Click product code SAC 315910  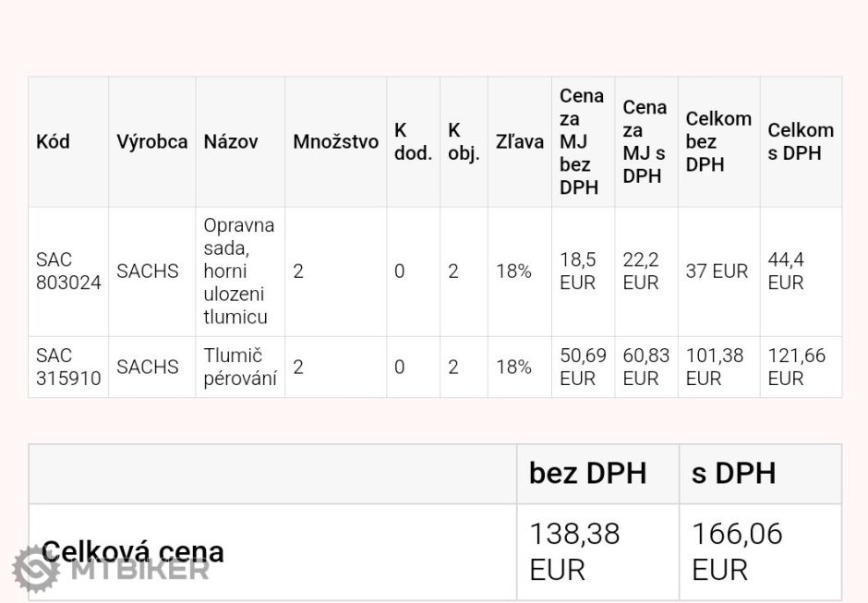click(x=68, y=367)
